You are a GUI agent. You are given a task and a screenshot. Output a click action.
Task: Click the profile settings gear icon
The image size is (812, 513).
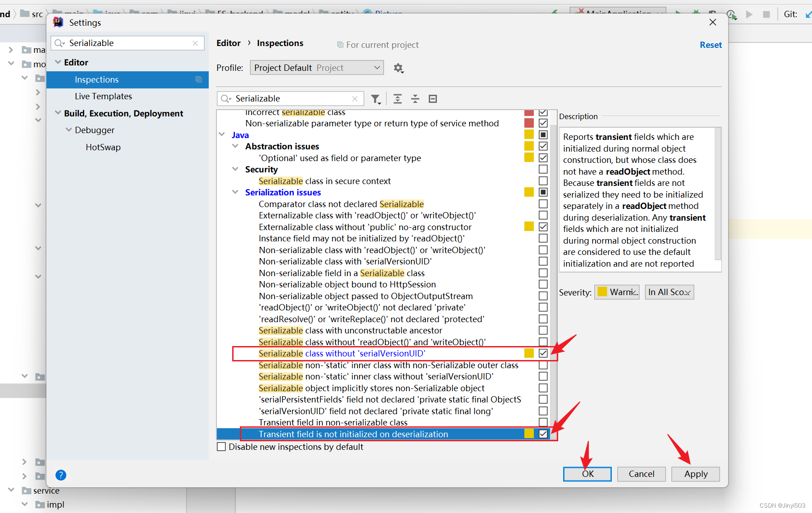tap(398, 68)
